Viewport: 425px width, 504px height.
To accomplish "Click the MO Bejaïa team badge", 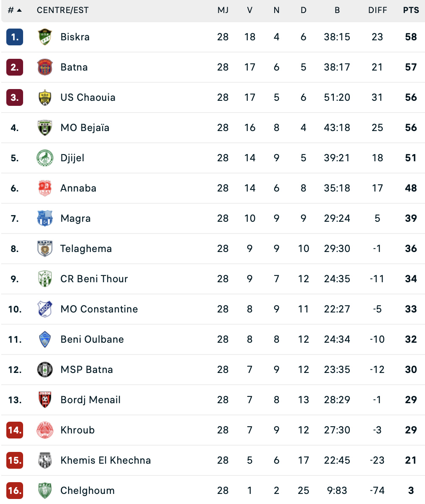I will click(45, 128).
